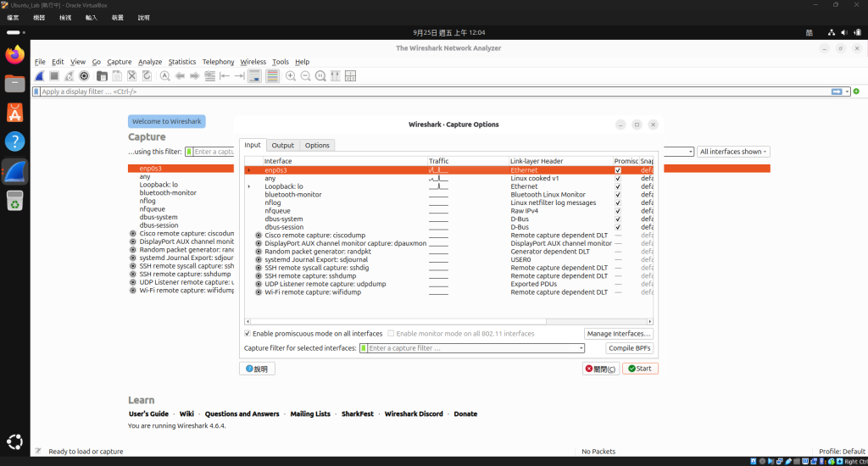This screenshot has height=466, width=868.
Task: Click the reload capture file toolbar icon
Action: pos(147,76)
